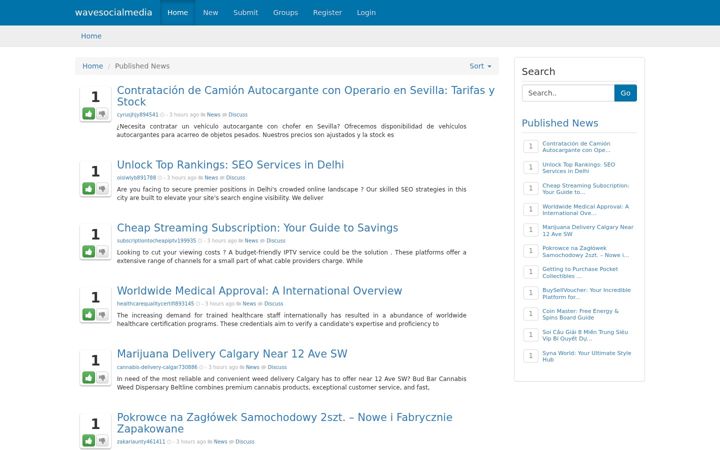Open the Home tab in navigation bar
The height and width of the screenshot is (450, 720).
(178, 12)
